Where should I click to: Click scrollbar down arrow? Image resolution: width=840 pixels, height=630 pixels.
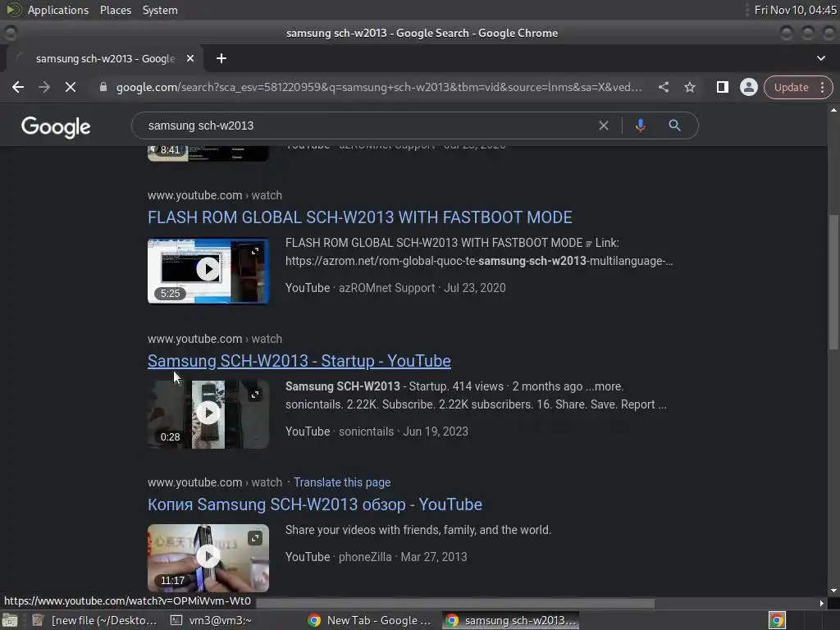click(x=833, y=591)
